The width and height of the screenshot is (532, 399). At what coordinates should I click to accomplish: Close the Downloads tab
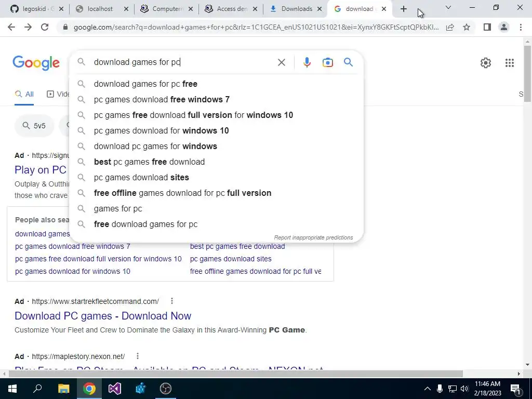(320, 9)
